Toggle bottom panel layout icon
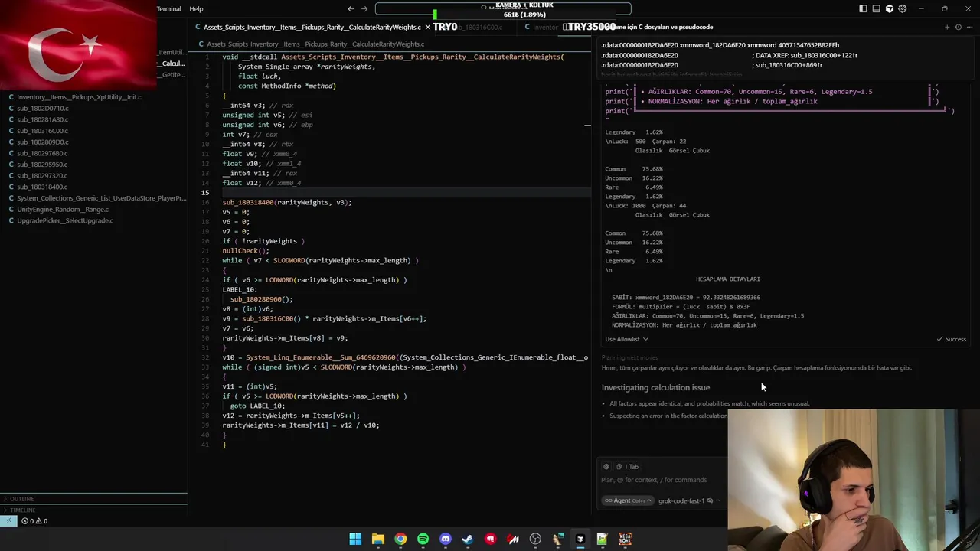Viewport: 980px width, 551px height. (x=876, y=9)
